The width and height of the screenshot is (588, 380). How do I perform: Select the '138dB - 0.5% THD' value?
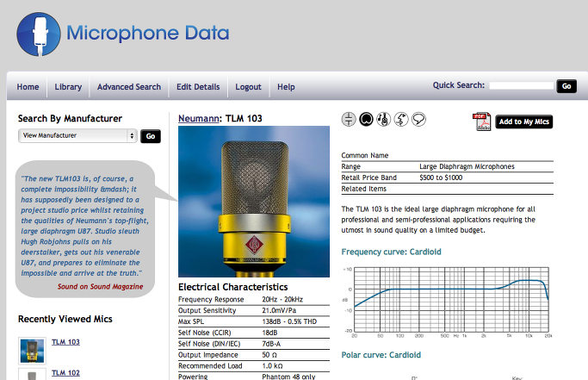coord(289,321)
